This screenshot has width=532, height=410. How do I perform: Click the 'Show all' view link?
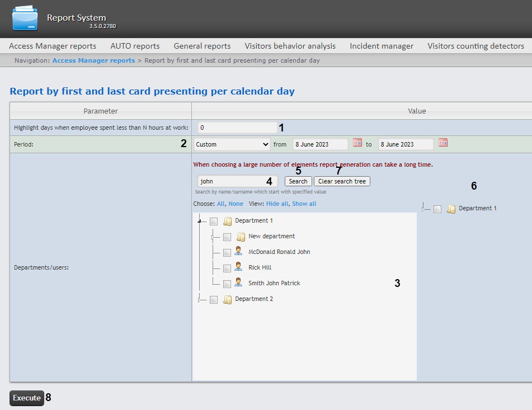[x=304, y=204]
